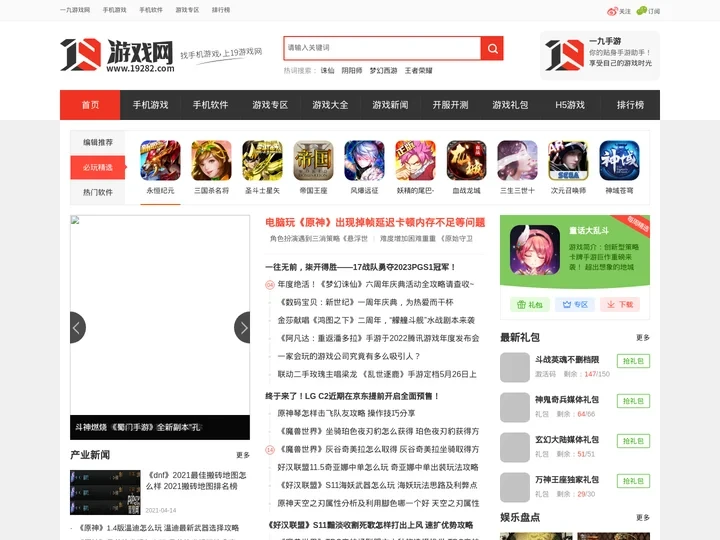Open the 帝国王座 game icon

coord(313,161)
